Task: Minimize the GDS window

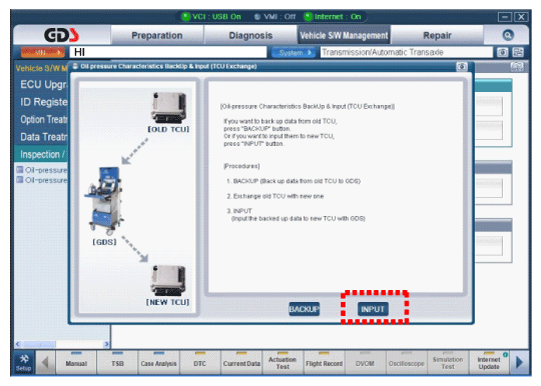Action: 504,17
